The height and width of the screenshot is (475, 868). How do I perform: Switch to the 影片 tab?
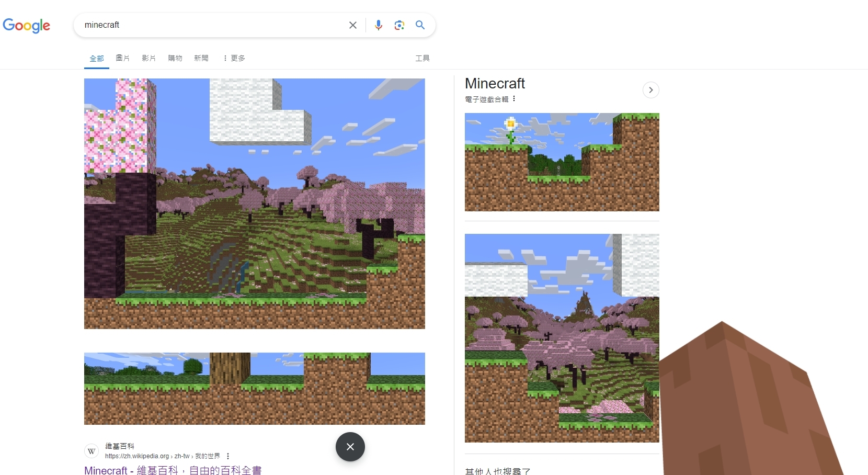tap(149, 58)
